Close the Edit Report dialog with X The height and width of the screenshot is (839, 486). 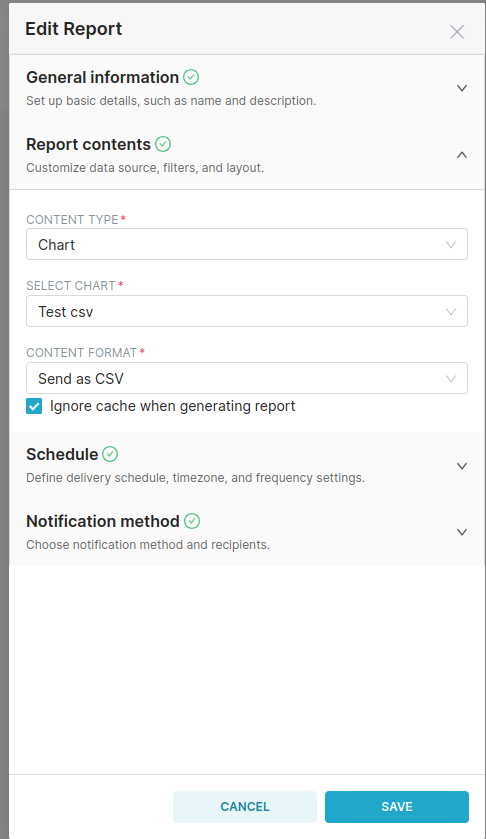click(457, 32)
